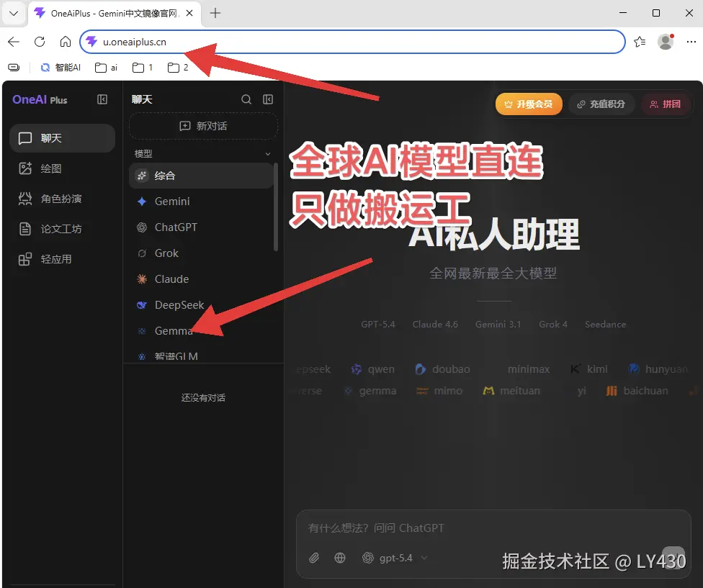Open the gpt-5.4 model selector dropdown
The height and width of the screenshot is (588, 703).
click(x=395, y=558)
